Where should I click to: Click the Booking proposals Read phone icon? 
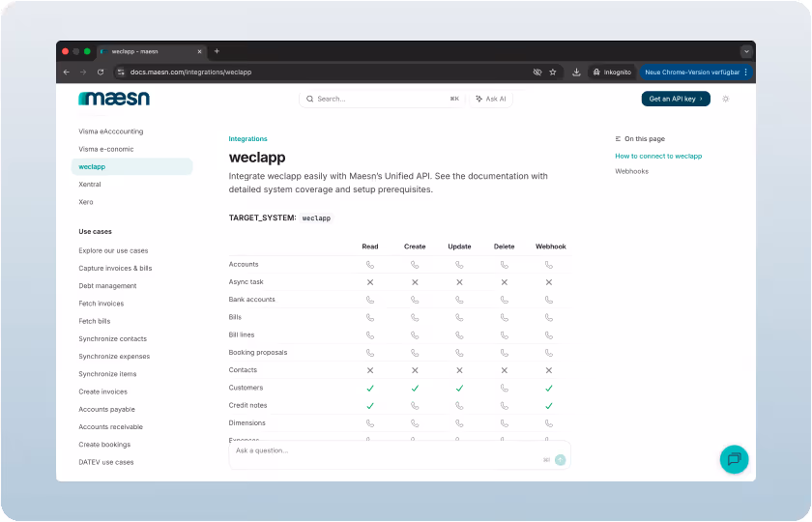[370, 353]
